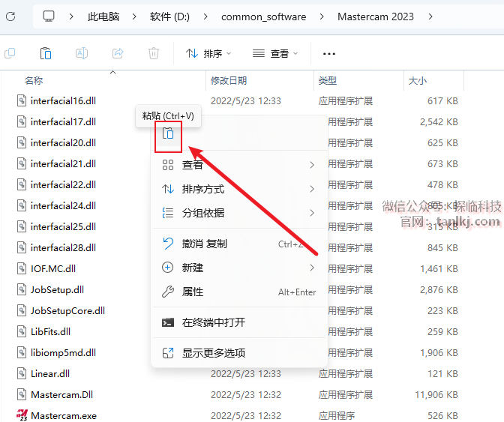Click the Rename icon in the toolbar

(x=82, y=53)
